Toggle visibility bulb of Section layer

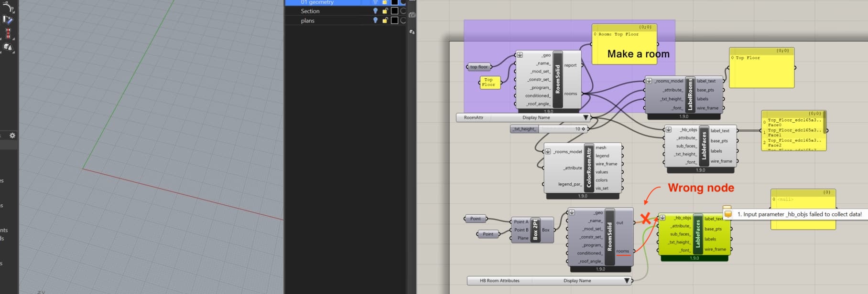click(375, 11)
